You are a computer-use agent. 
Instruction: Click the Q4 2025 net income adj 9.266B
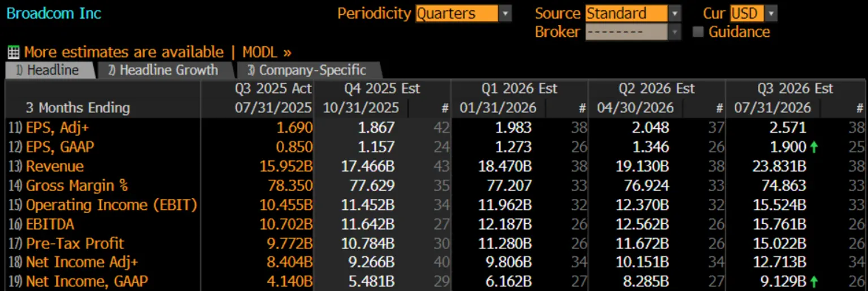pyautogui.click(x=372, y=262)
